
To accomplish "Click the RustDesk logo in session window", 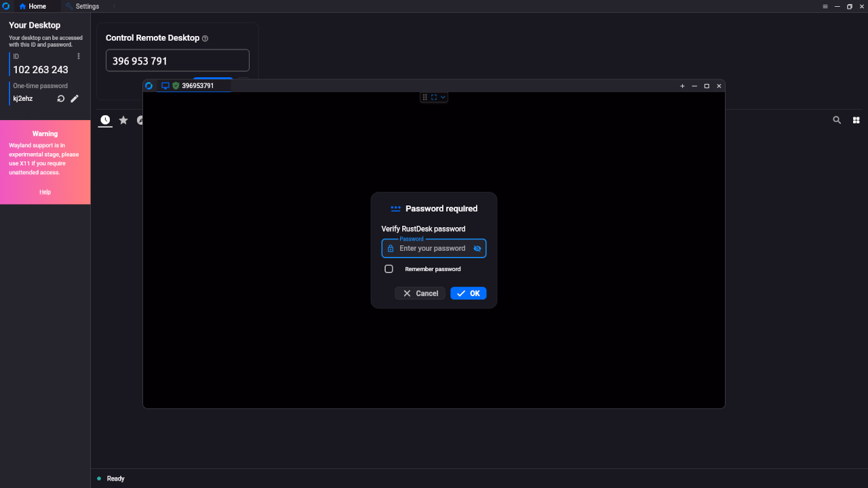I will [149, 86].
